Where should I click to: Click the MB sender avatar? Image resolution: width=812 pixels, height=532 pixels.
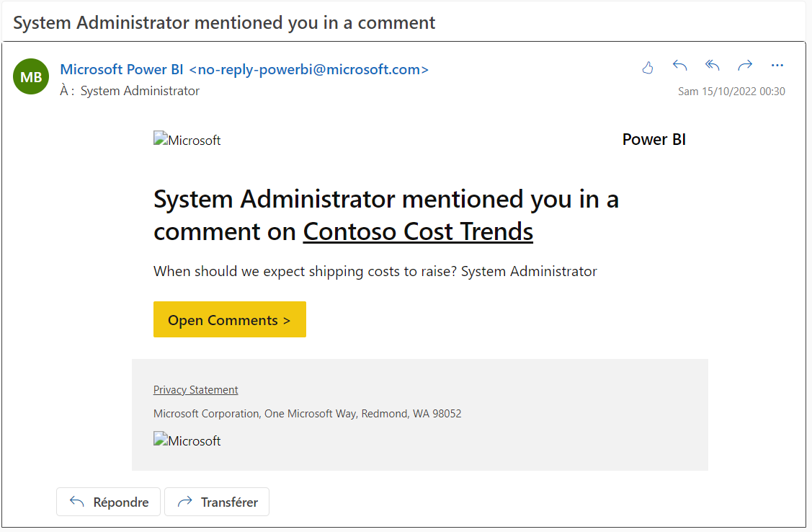pyautogui.click(x=31, y=76)
